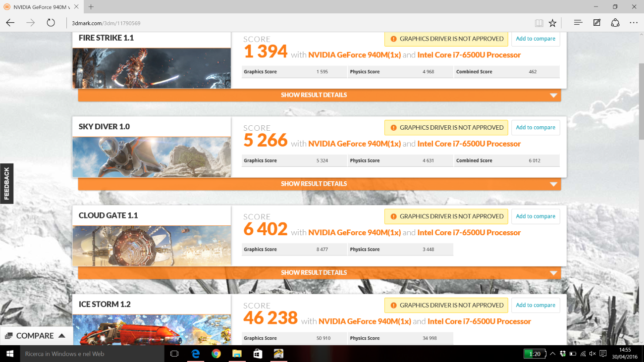Open Microsoft Edge from taskbar
The height and width of the screenshot is (362, 644).
[x=196, y=354]
